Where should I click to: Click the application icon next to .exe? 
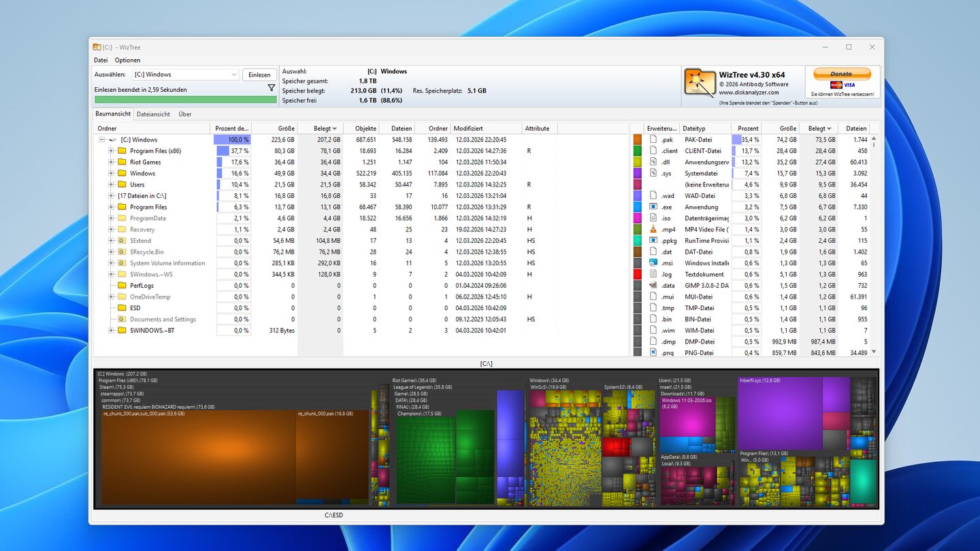(653, 207)
